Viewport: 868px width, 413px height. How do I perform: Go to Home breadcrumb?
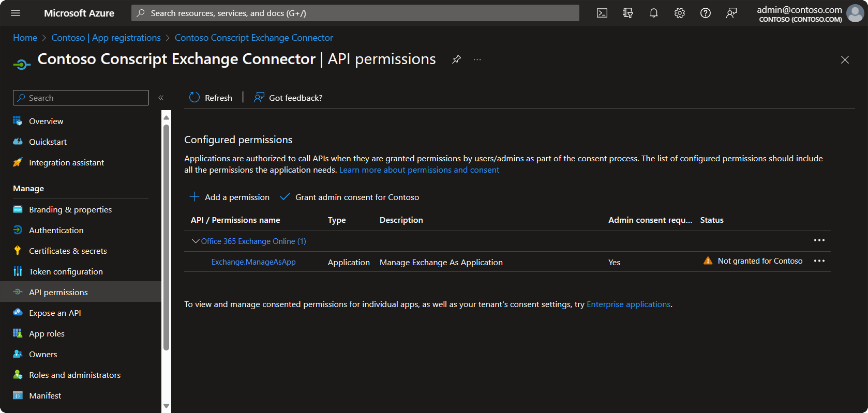(25, 38)
